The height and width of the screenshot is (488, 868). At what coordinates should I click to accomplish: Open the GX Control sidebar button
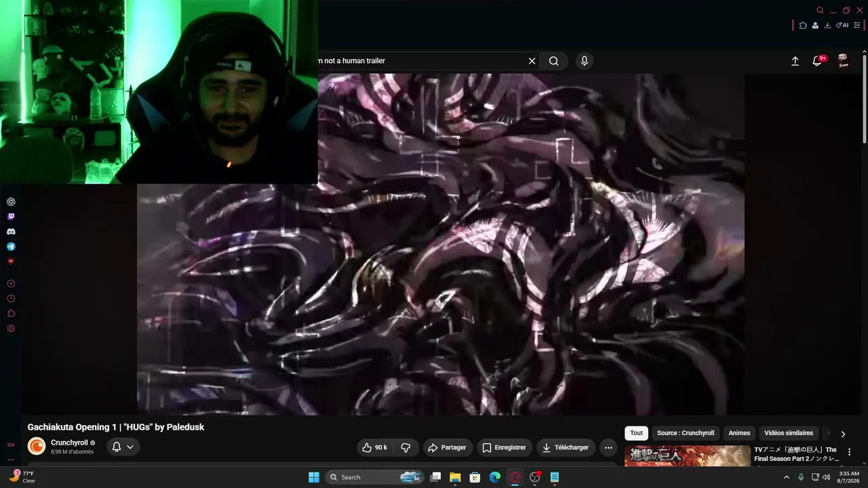pyautogui.click(x=11, y=445)
